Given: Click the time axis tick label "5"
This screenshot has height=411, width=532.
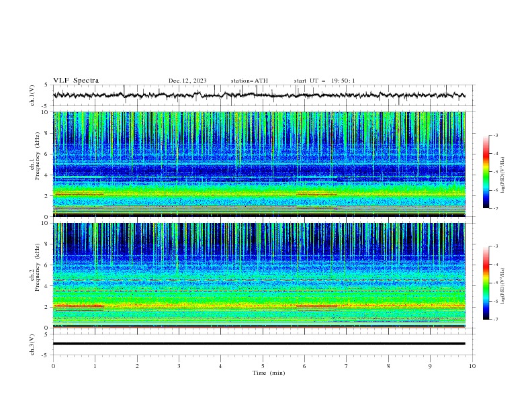Looking at the screenshot, I should (x=263, y=366).
